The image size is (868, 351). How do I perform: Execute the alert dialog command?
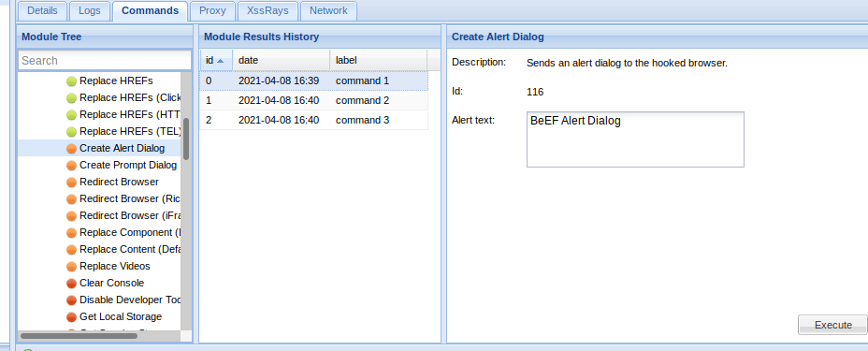(x=832, y=325)
